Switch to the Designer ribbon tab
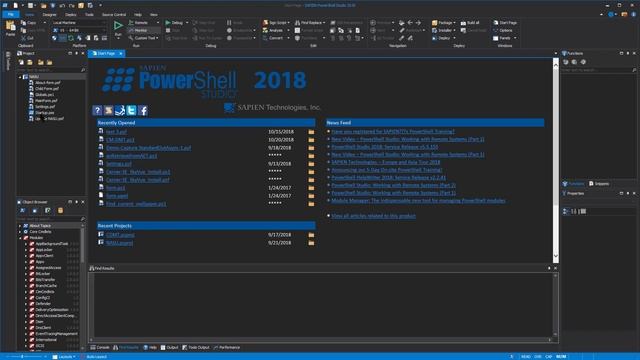 pyautogui.click(x=49, y=15)
